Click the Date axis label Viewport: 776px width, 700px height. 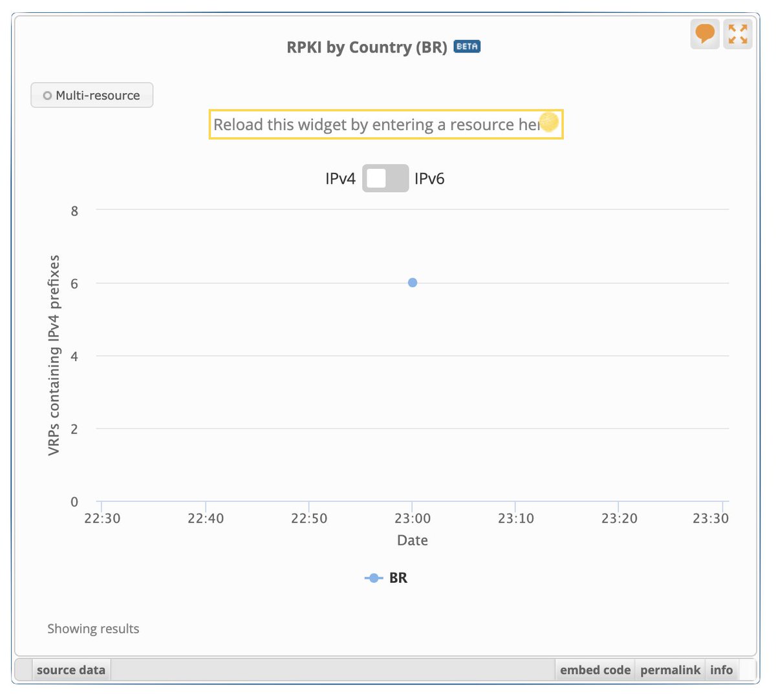tap(412, 540)
